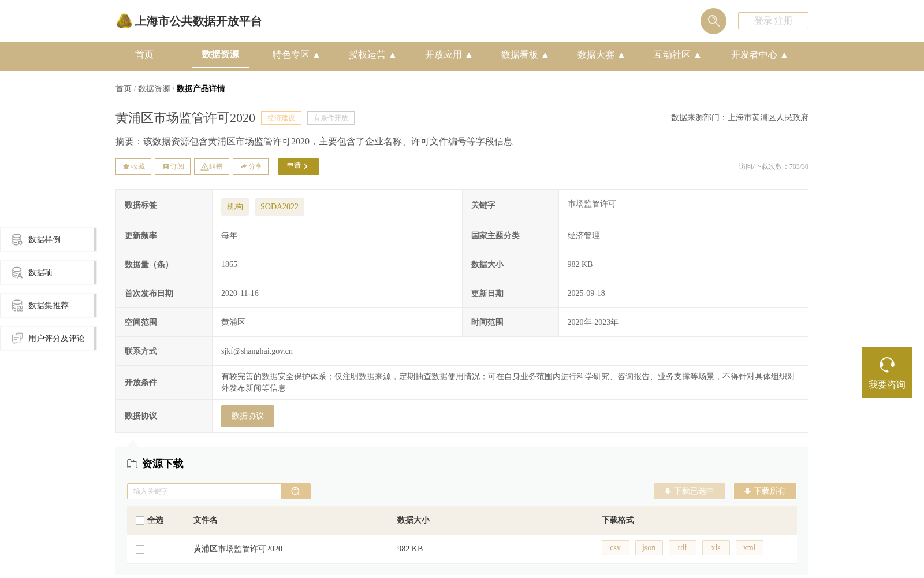
Task: Expand the 开放应用 menu
Action: click(449, 55)
